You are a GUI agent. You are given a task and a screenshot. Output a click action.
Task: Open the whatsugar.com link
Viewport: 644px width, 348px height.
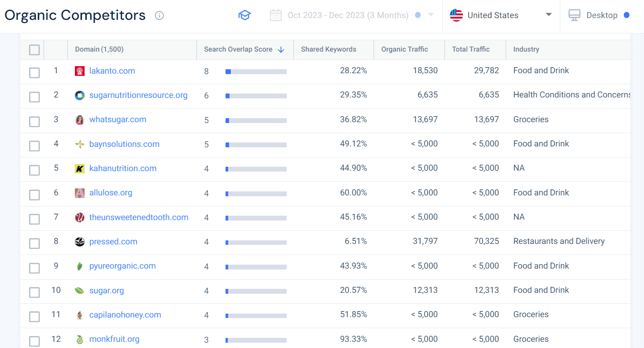tap(118, 120)
